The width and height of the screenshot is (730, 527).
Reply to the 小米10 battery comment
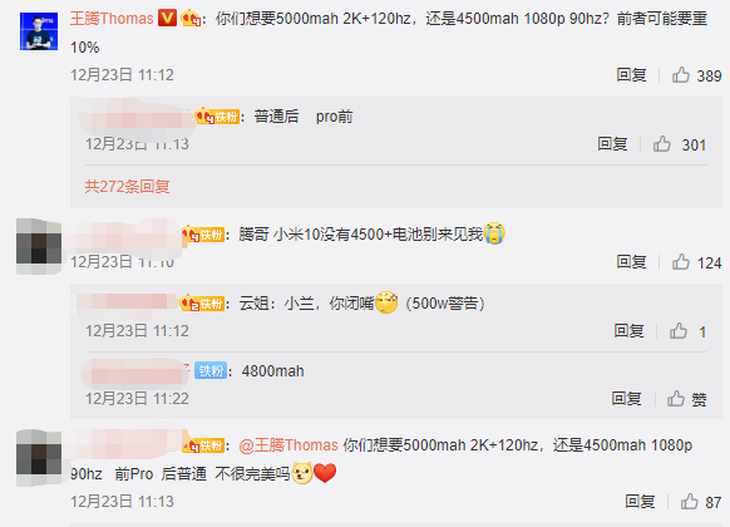click(x=631, y=262)
